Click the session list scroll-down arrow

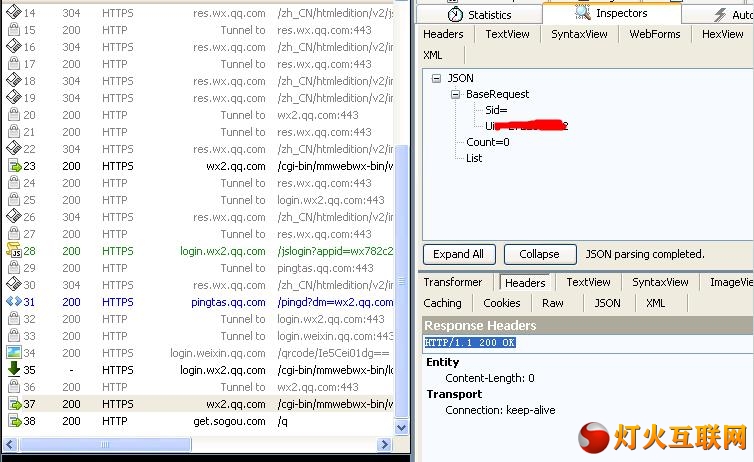[x=401, y=427]
